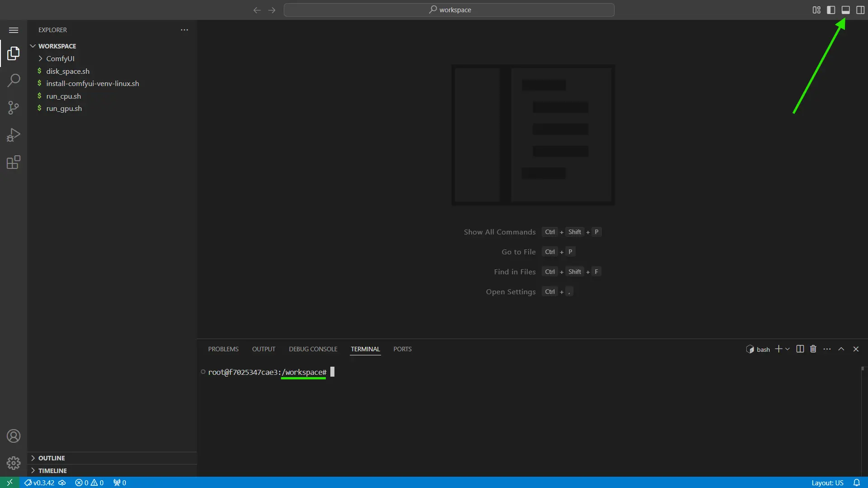Click the EXPLORER panel title

click(x=52, y=30)
